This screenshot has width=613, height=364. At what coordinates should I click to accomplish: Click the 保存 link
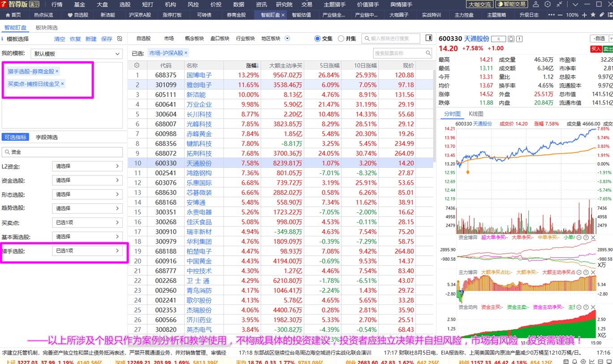pos(107,39)
